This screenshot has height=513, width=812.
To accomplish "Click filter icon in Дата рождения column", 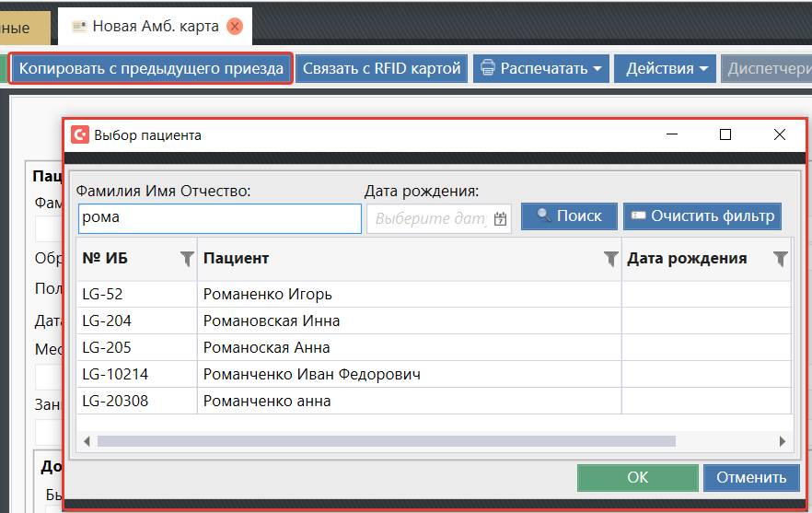I will pos(780,260).
